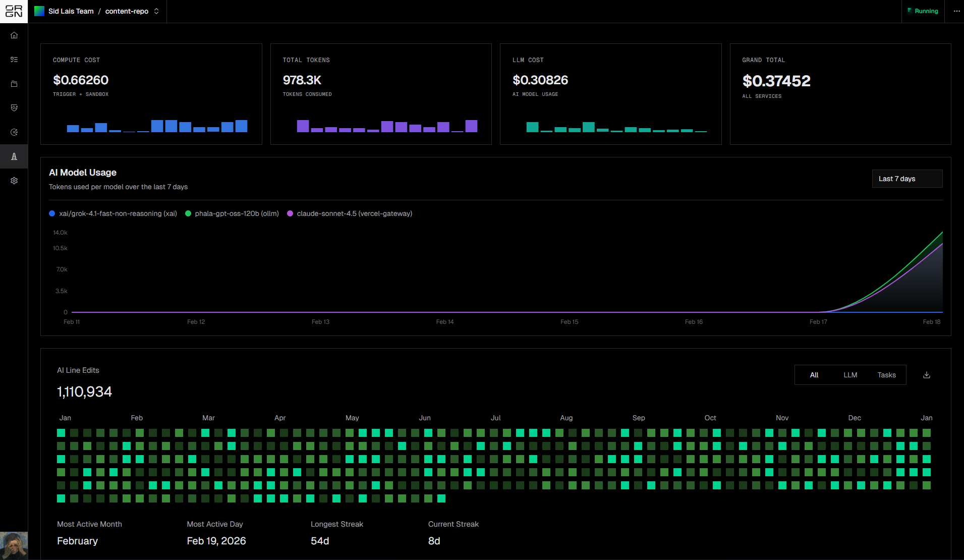Toggle the xai/grok-4.1-fast-non-reasoning legend series
Image resolution: width=964 pixels, height=560 pixels.
pos(113,213)
